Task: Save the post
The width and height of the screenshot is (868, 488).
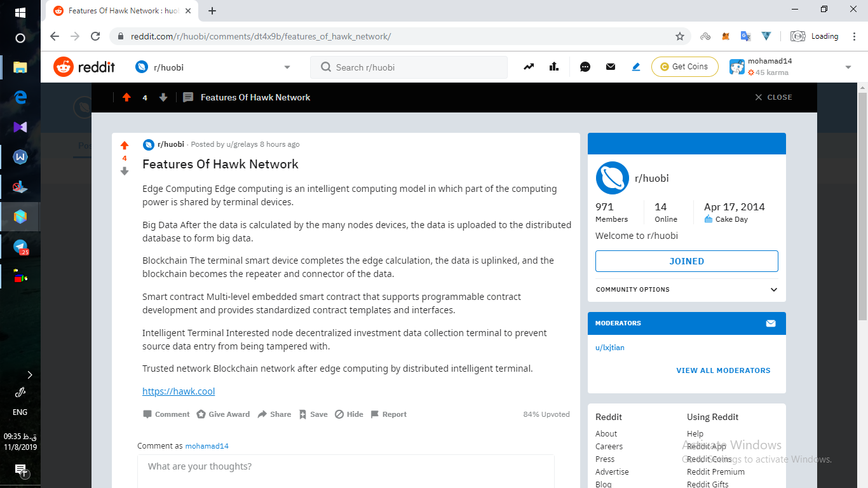Action: (313, 414)
